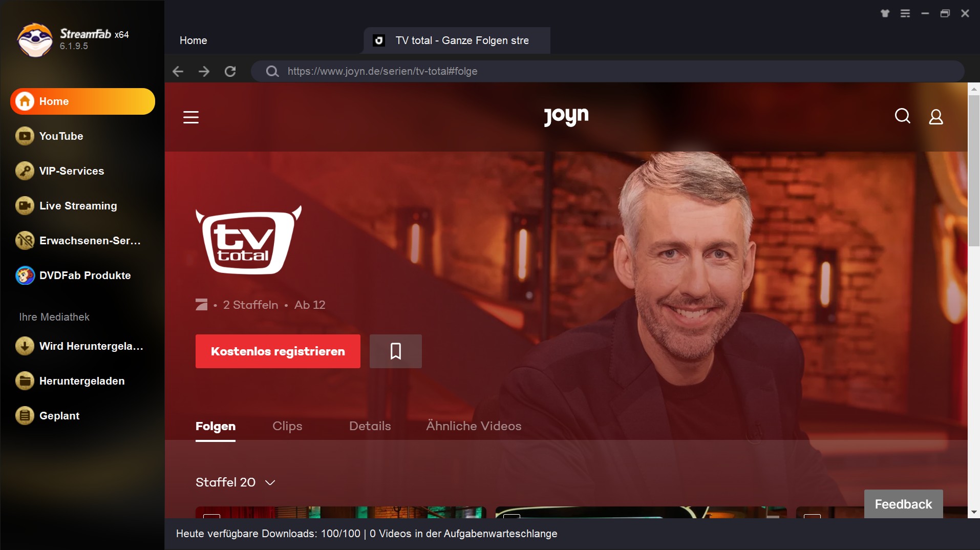Expand the Staffel 20 season dropdown

pos(236,482)
